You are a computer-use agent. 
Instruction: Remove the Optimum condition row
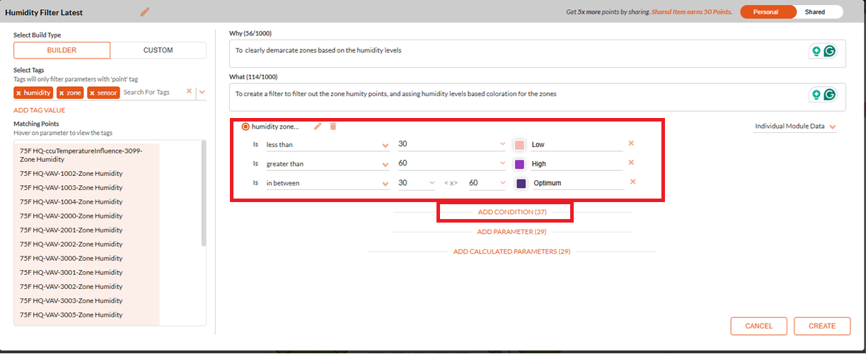[x=633, y=182]
